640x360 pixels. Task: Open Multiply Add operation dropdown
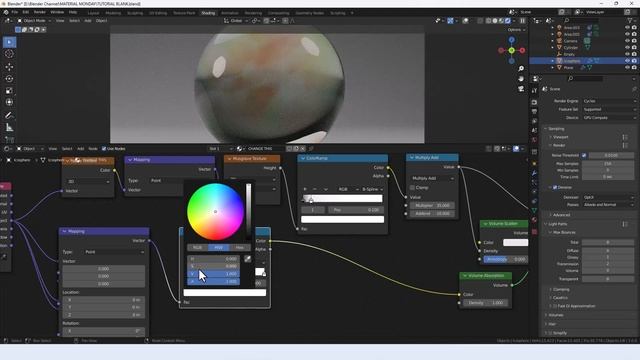(432, 178)
